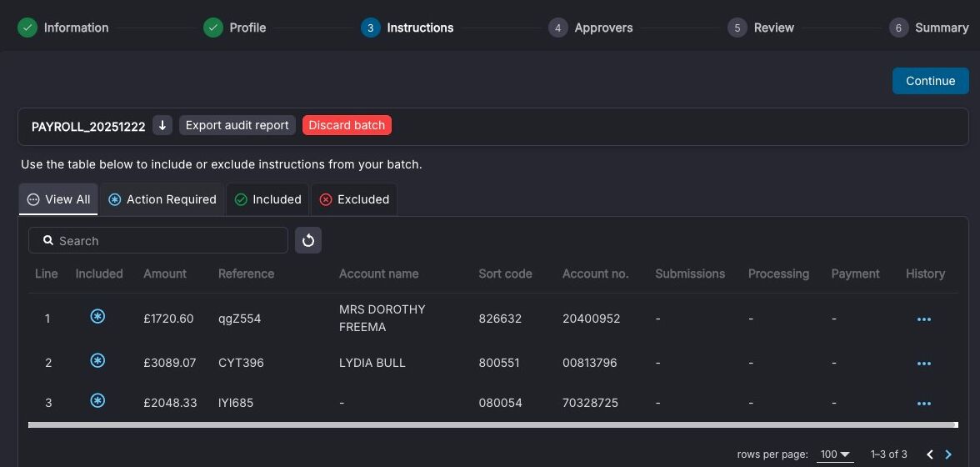Click amount £3089.07
This screenshot has width=980, height=467.
tap(170, 364)
